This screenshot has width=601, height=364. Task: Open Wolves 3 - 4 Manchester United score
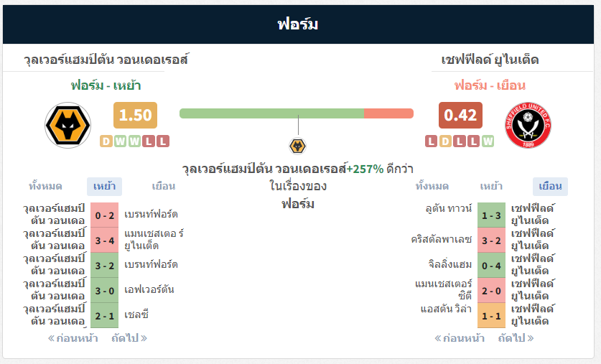coord(104,241)
